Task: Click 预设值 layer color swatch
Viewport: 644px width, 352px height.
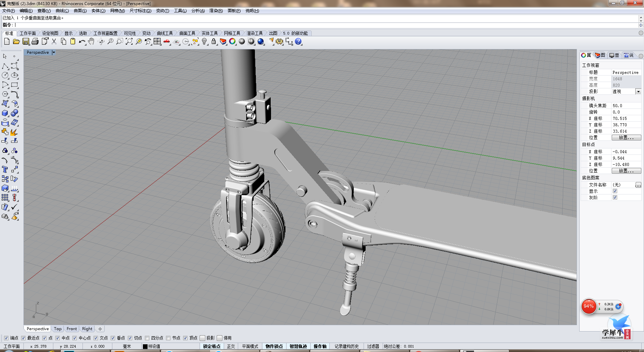Action: pyautogui.click(x=145, y=346)
